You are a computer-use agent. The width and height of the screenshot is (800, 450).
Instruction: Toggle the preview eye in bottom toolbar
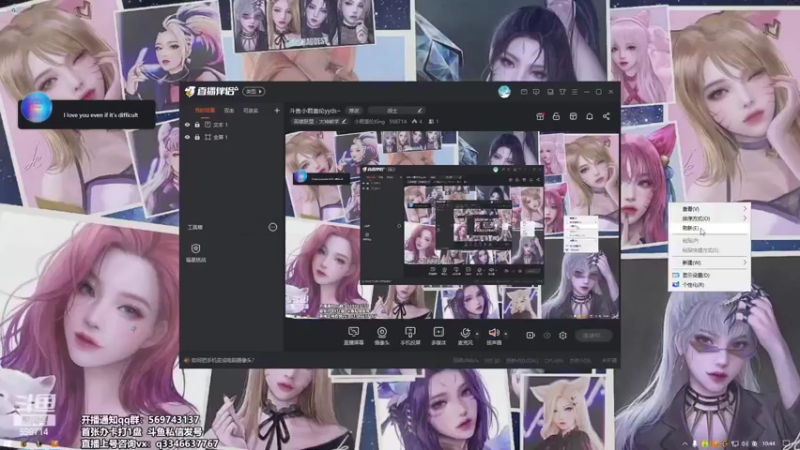tap(547, 335)
